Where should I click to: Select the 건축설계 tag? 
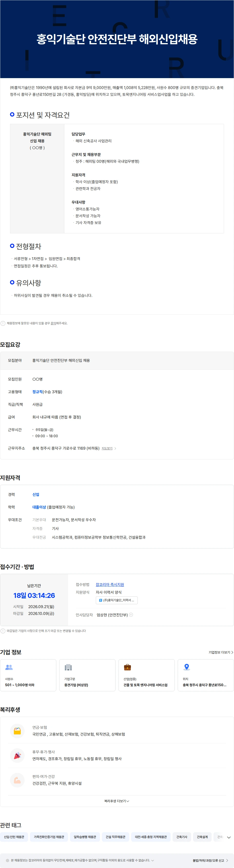pos(202,837)
